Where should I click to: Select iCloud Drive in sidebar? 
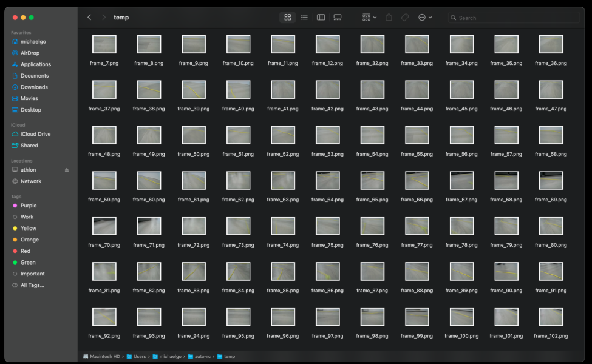35,134
